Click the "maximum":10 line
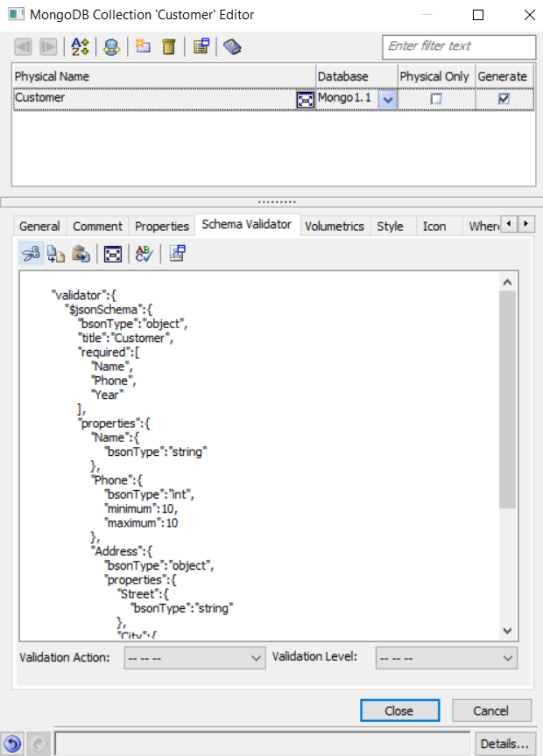Image resolution: width=543 pixels, height=756 pixels. click(x=141, y=523)
